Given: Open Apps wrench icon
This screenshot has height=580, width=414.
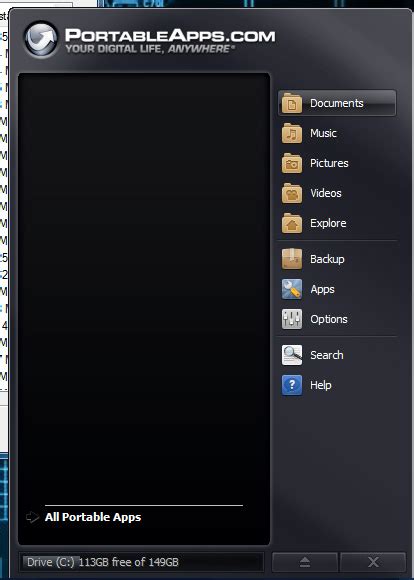Looking at the screenshot, I should tap(292, 289).
